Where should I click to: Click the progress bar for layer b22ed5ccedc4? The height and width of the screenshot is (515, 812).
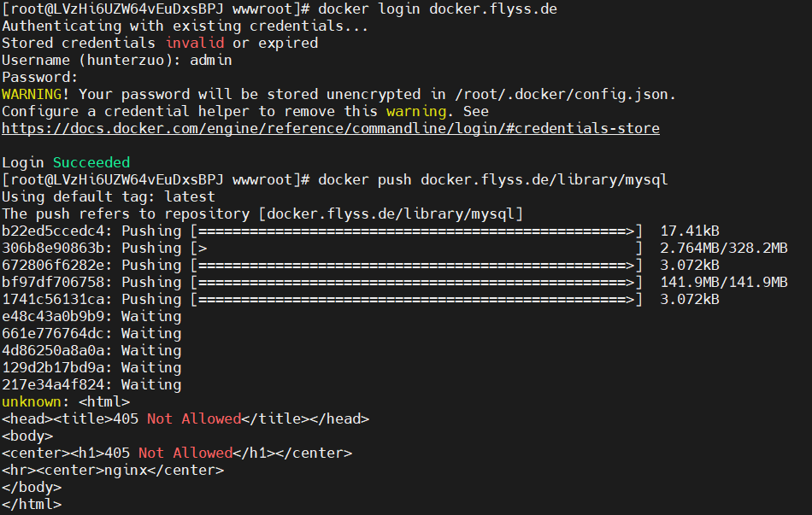(x=417, y=231)
